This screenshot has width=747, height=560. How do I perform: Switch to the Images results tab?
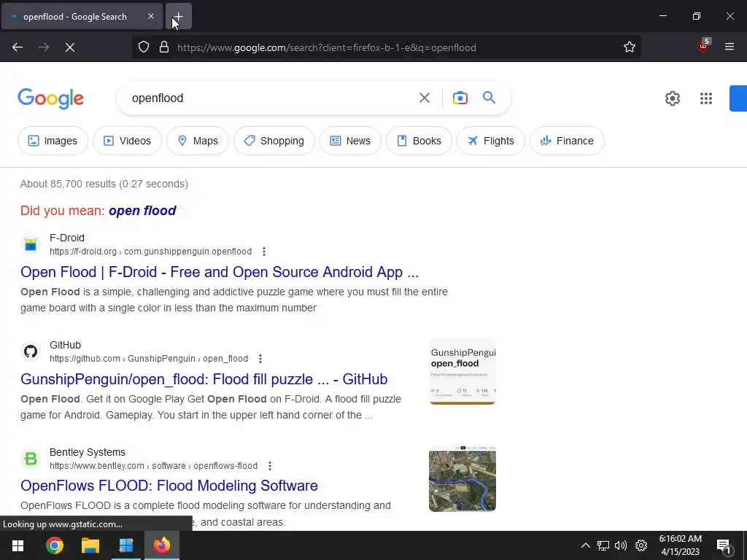tap(53, 141)
